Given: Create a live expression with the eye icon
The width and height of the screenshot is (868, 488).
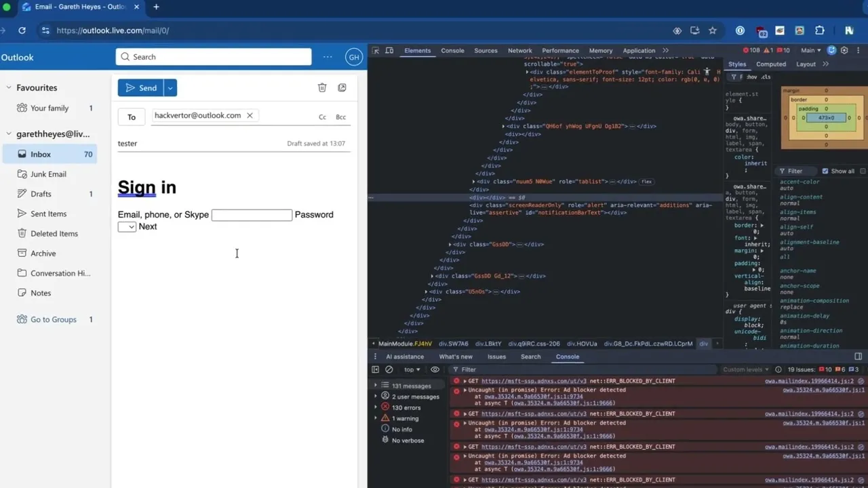Looking at the screenshot, I should pos(435,369).
